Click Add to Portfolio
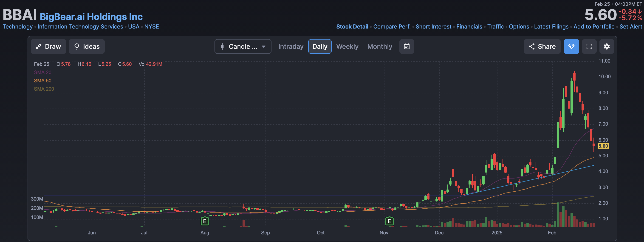The image size is (644, 242). [x=594, y=26]
